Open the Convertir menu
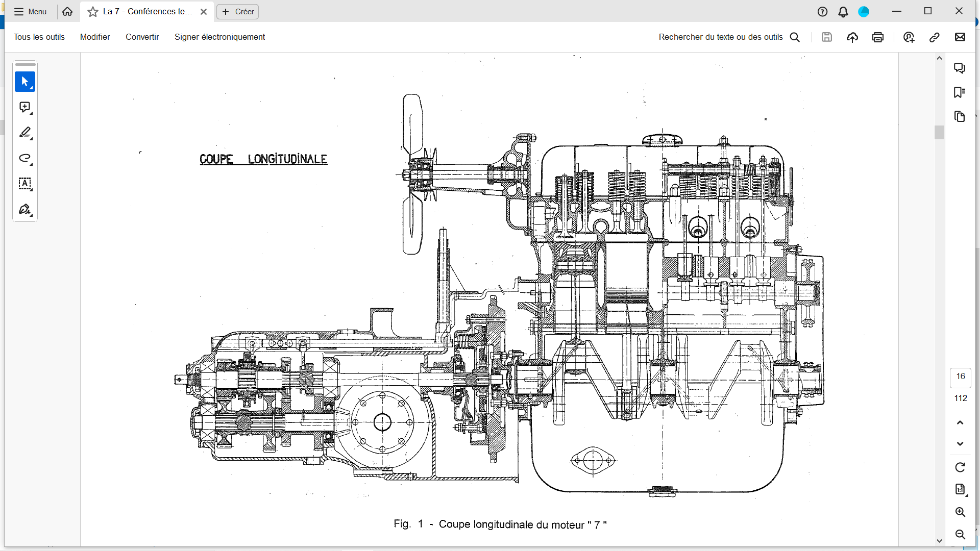980x551 pixels. 142,37
